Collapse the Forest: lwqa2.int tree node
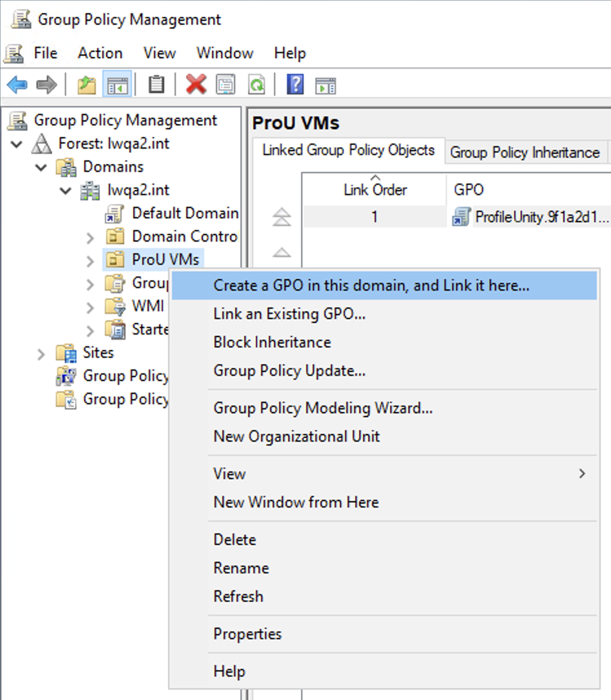611x700 pixels. (x=17, y=144)
